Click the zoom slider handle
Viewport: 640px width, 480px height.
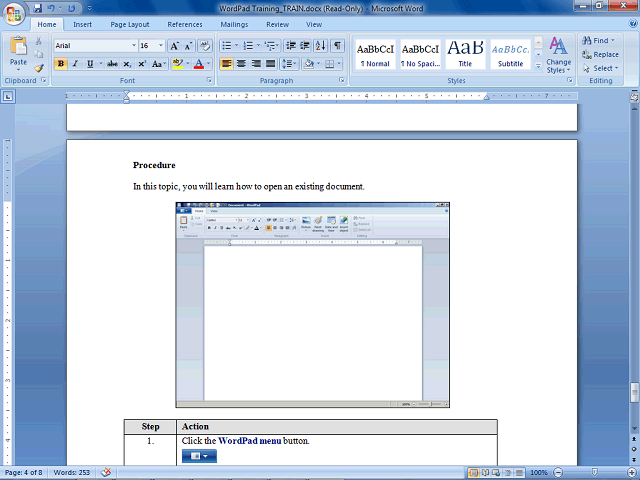tap(595, 472)
